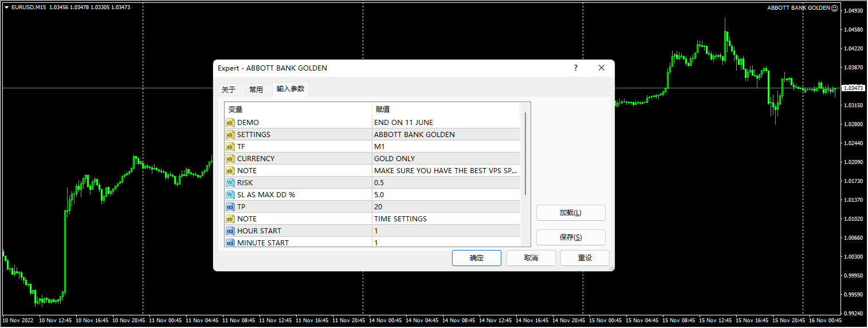Click the 保存(S) button
The image size is (868, 328).
(x=571, y=237)
